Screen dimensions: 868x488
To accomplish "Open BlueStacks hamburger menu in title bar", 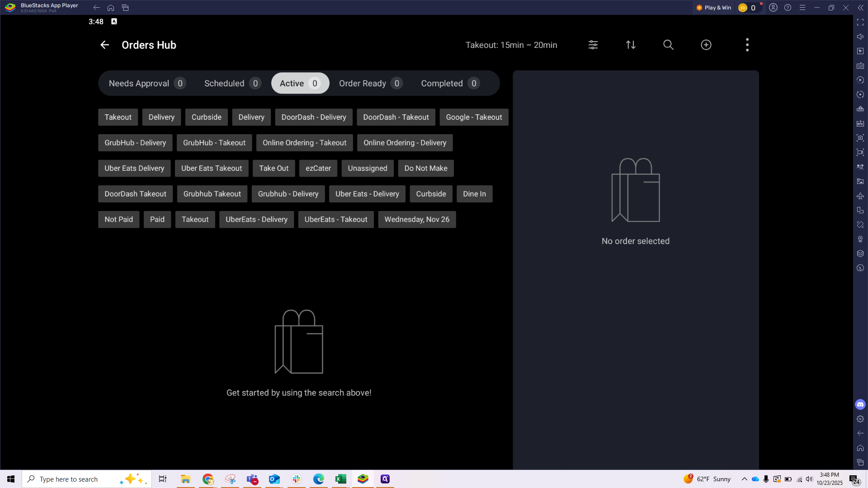I will coord(802,8).
